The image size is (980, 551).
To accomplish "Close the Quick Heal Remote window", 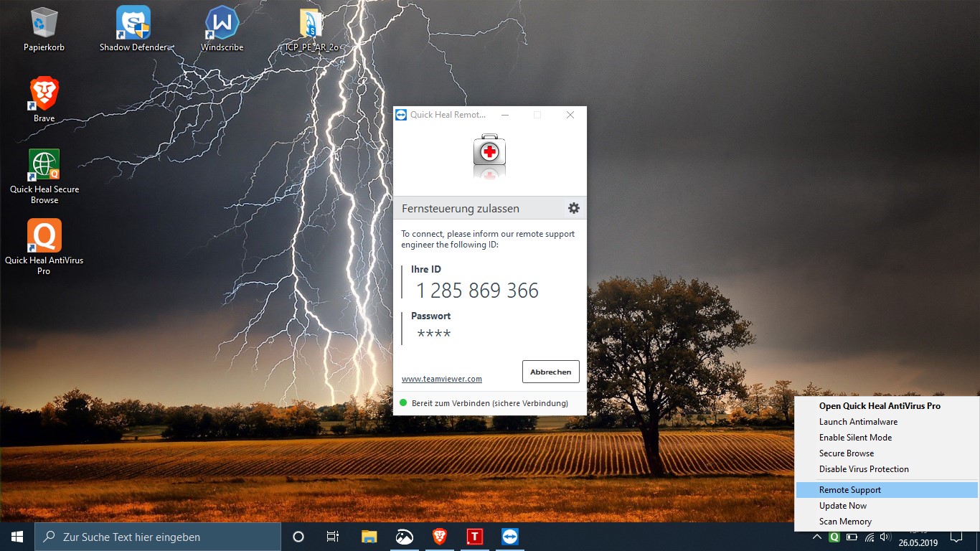I will click(x=570, y=115).
